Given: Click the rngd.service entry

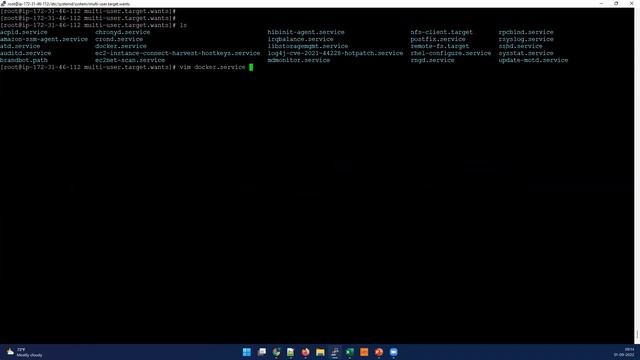Looking at the screenshot, I should pyautogui.click(x=433, y=60).
